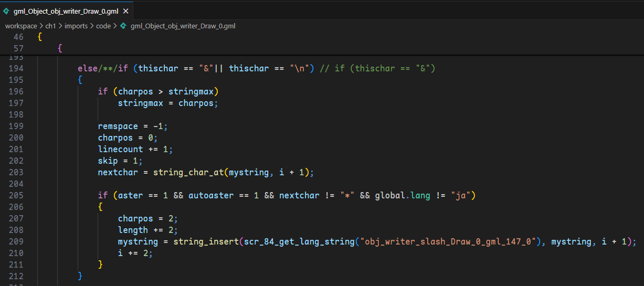Open the imports breadcrumb segment
The image size is (644, 286).
[76, 26]
